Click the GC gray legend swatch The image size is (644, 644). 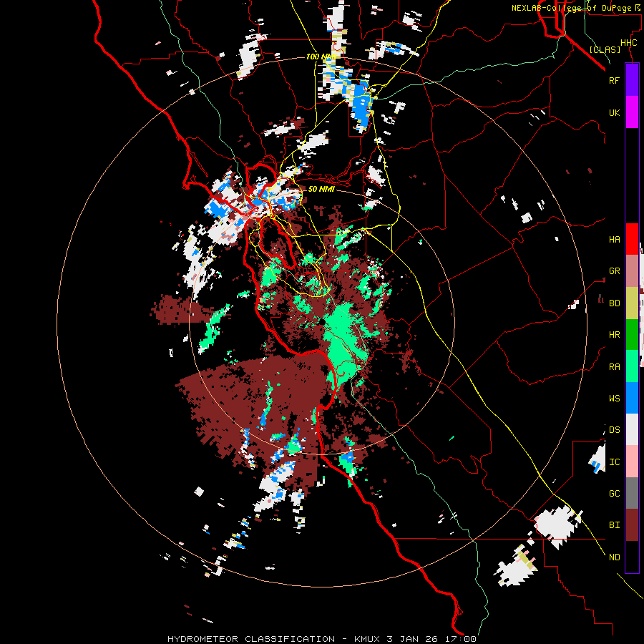632,493
